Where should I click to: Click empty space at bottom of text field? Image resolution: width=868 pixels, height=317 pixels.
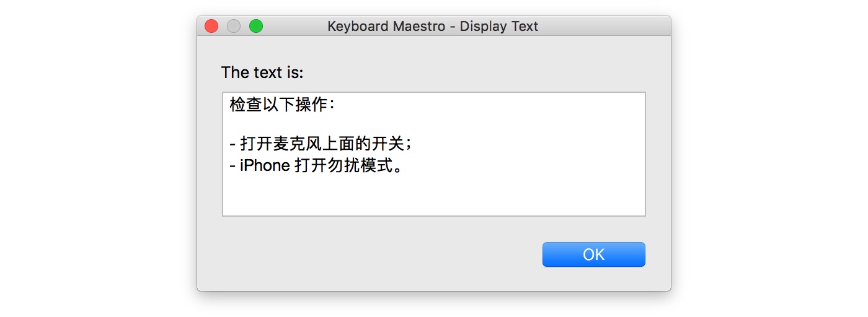pos(434,197)
